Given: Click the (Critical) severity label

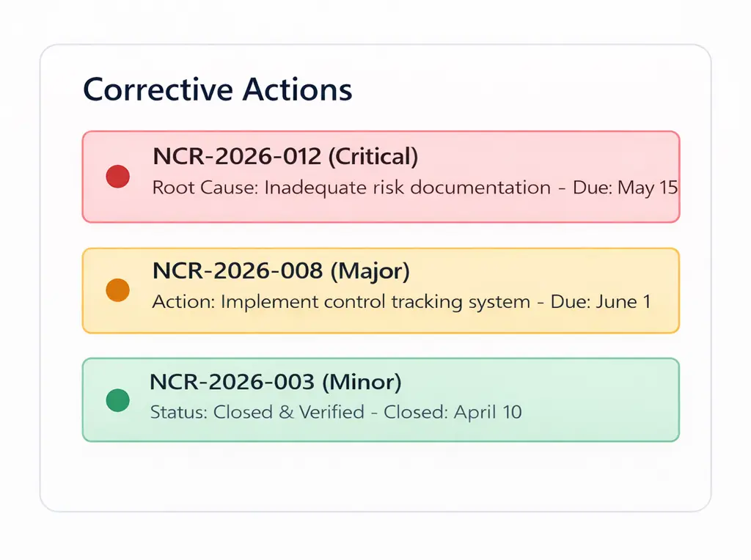Looking at the screenshot, I should [x=373, y=155].
